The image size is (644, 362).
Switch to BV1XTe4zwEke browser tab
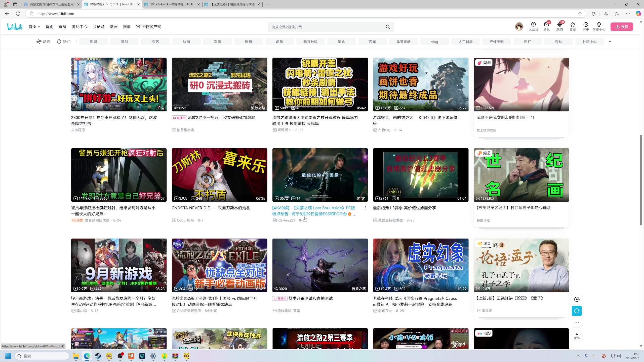[x=172, y=4]
